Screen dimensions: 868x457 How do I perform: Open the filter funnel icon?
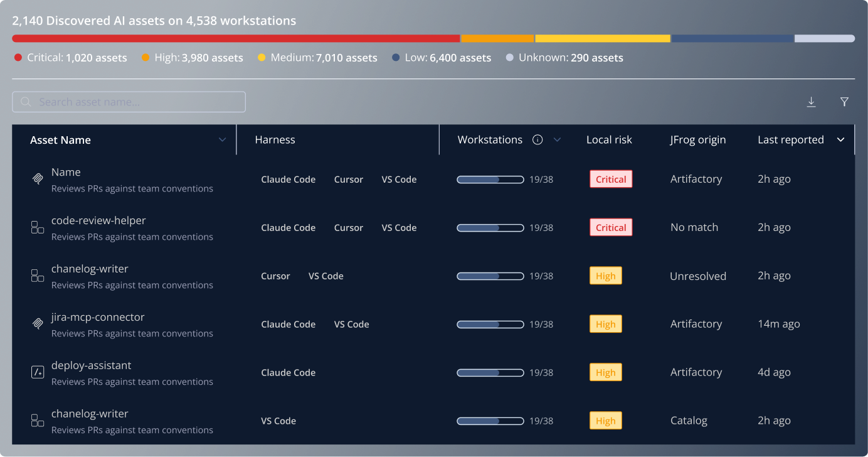pos(845,102)
